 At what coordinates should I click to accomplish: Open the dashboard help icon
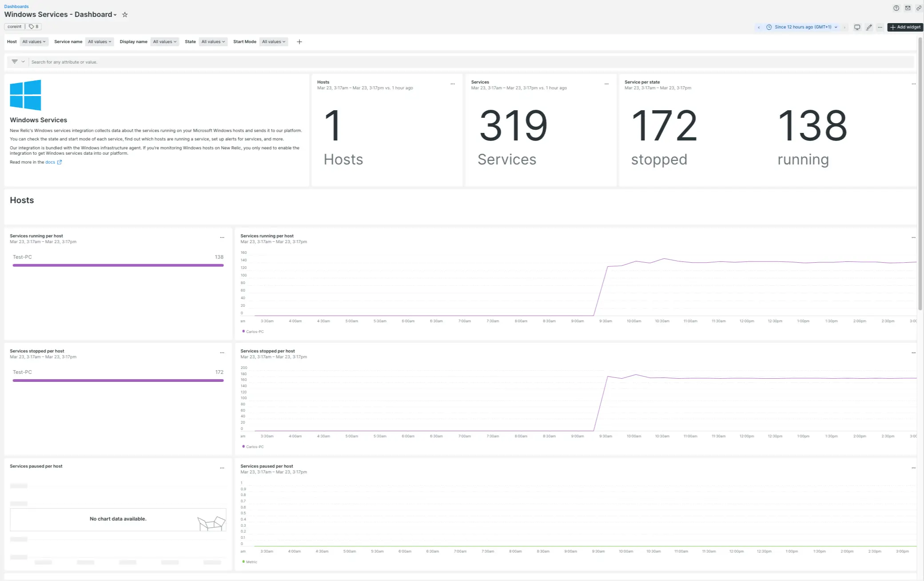[x=896, y=8]
